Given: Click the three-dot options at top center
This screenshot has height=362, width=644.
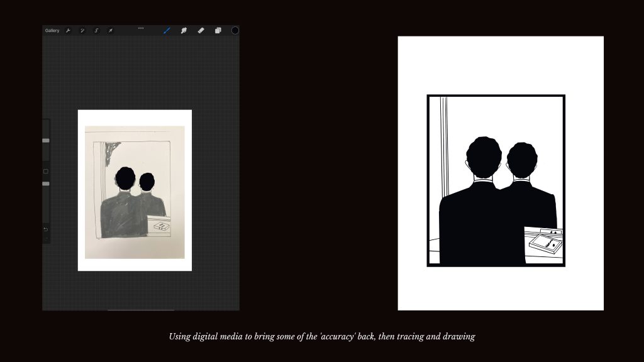Looking at the screenshot, I should pos(141,28).
